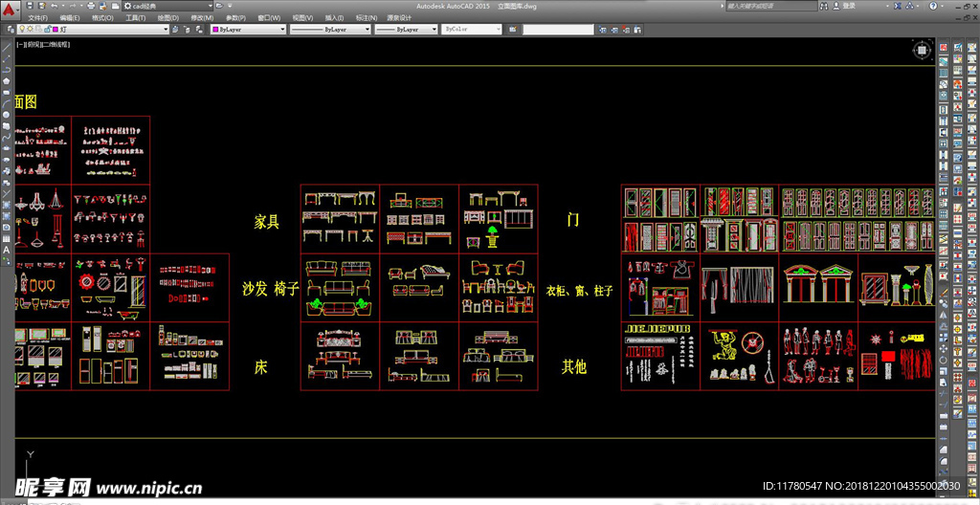Click the Layer Previous icon
The image size is (980, 505).
pos(187,30)
